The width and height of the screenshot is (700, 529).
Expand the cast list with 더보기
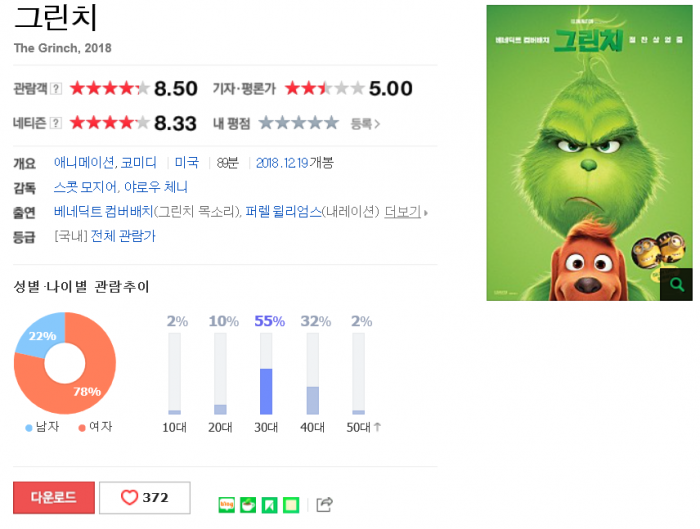coord(406,212)
